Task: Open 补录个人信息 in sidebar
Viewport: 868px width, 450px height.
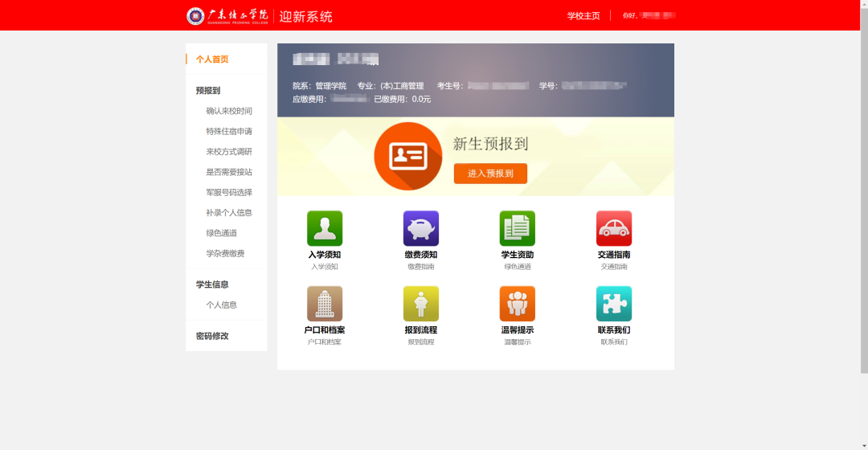Action: (x=229, y=213)
